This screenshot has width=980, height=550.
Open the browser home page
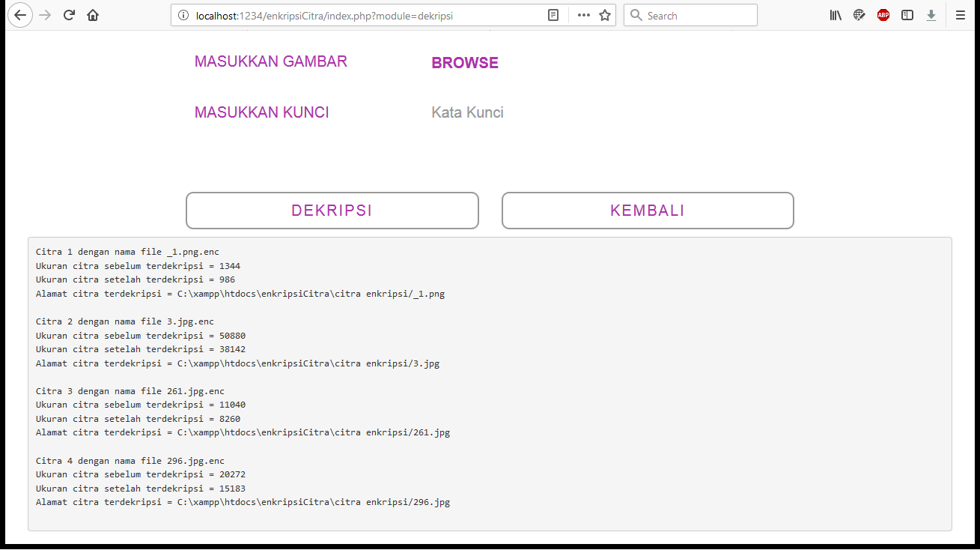pyautogui.click(x=93, y=15)
